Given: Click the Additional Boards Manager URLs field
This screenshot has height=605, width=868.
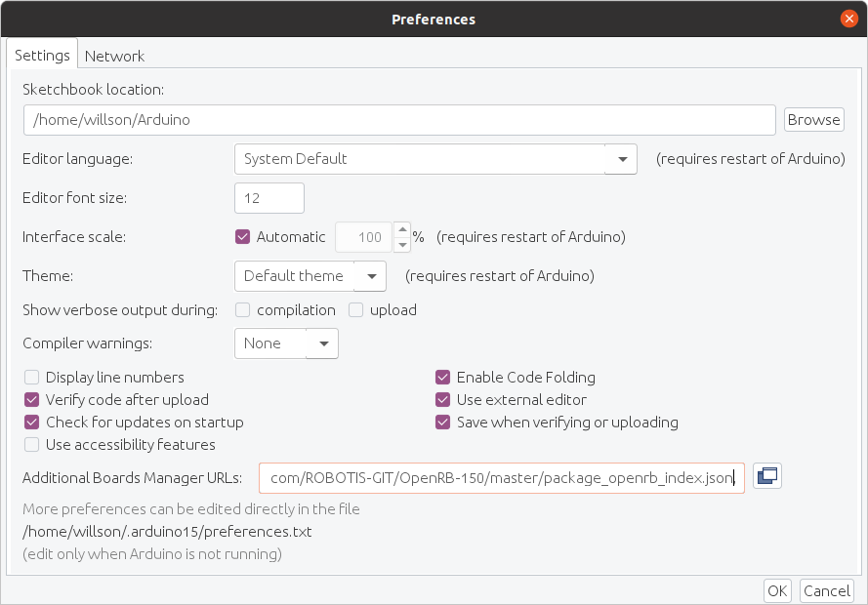Looking at the screenshot, I should pyautogui.click(x=502, y=478).
